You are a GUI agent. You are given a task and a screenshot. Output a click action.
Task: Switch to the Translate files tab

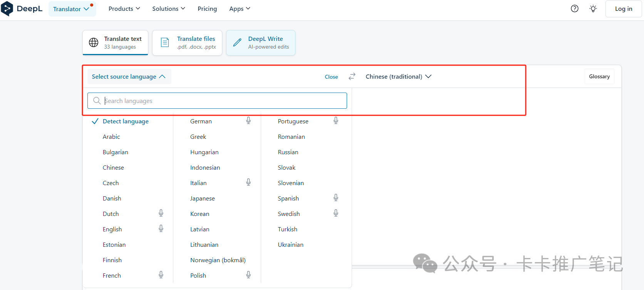point(187,42)
